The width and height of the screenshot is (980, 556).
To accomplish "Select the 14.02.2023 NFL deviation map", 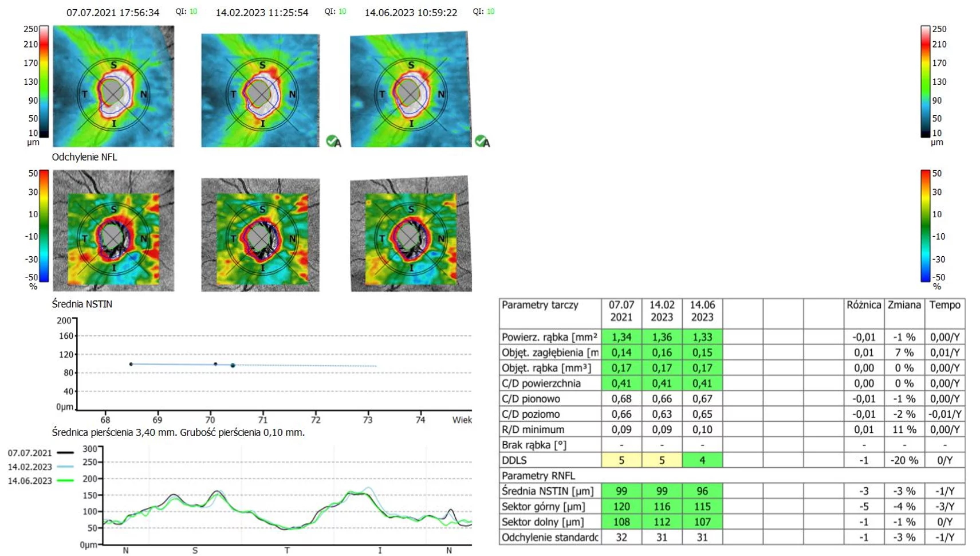I will pos(261,235).
